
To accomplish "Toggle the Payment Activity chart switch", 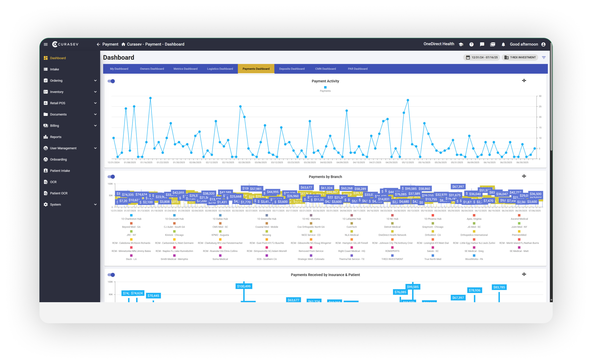I will (111, 81).
